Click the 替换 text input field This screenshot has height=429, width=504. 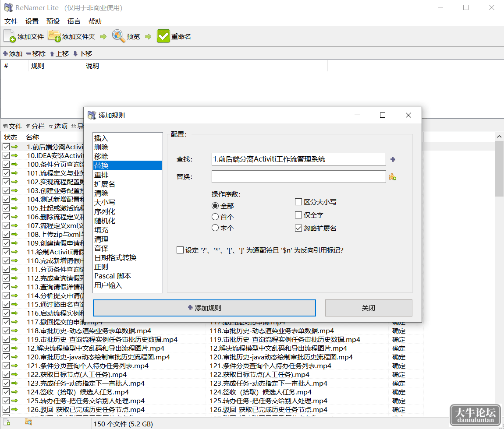point(298,176)
